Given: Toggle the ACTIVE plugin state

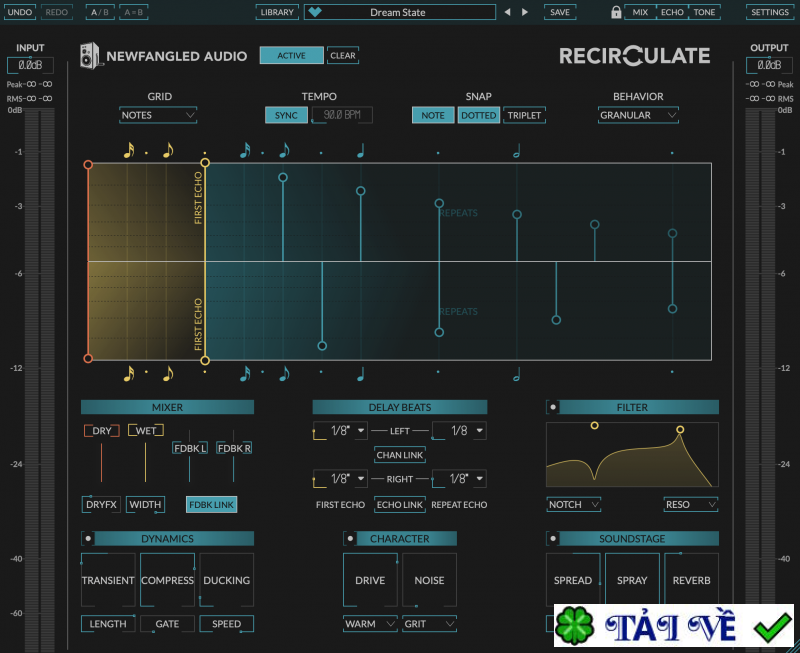Looking at the screenshot, I should (291, 55).
